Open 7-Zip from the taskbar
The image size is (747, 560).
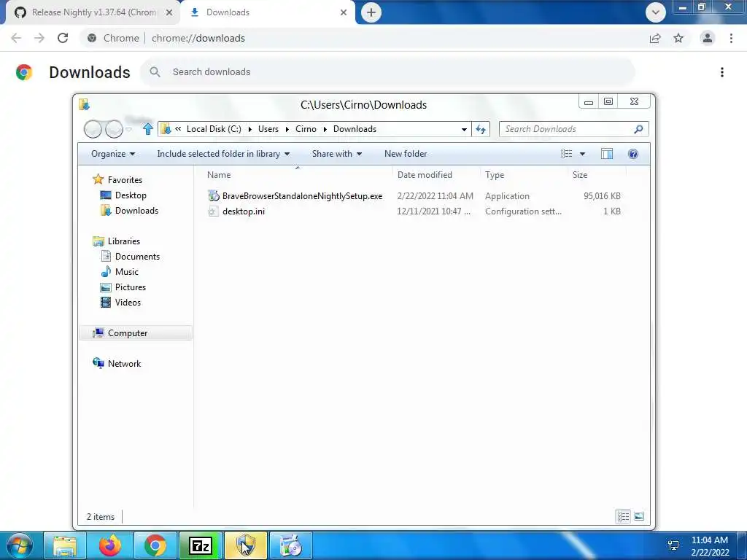pos(201,545)
